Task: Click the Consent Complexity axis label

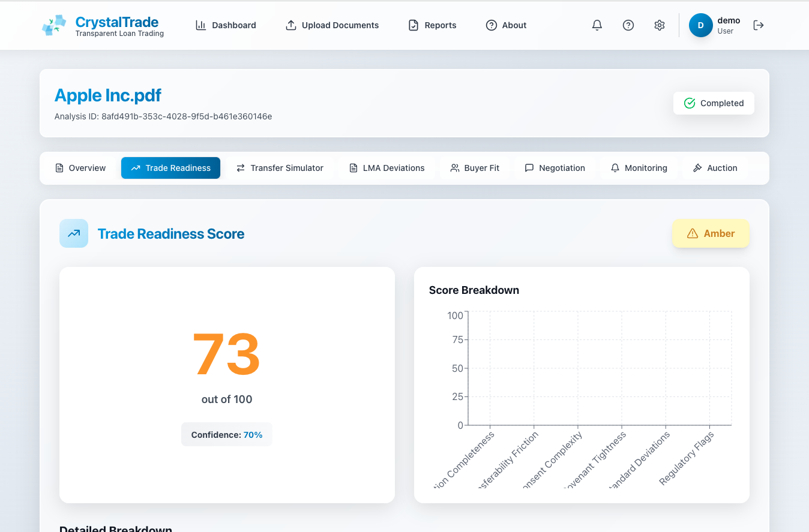Action: 553,459
